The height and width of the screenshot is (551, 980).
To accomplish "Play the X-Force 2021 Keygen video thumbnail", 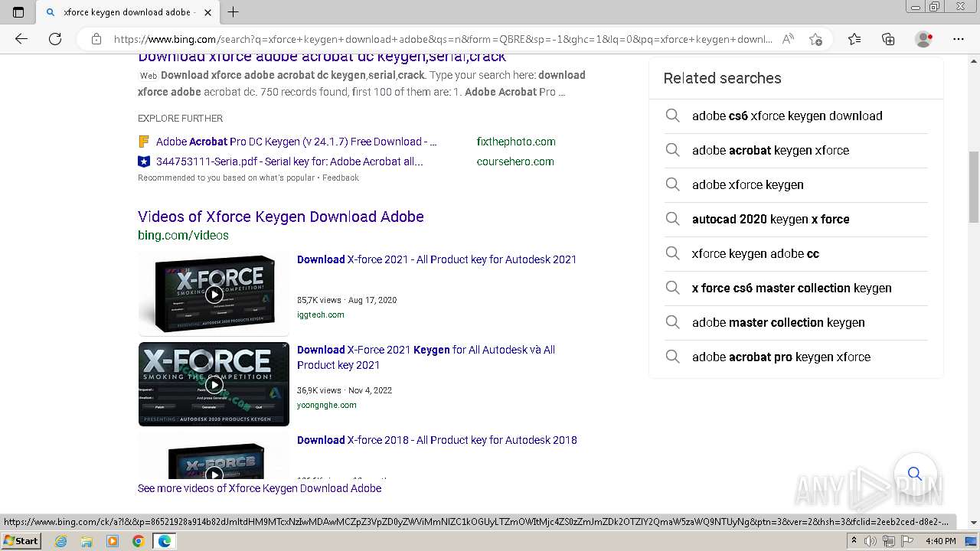I will [x=214, y=384].
